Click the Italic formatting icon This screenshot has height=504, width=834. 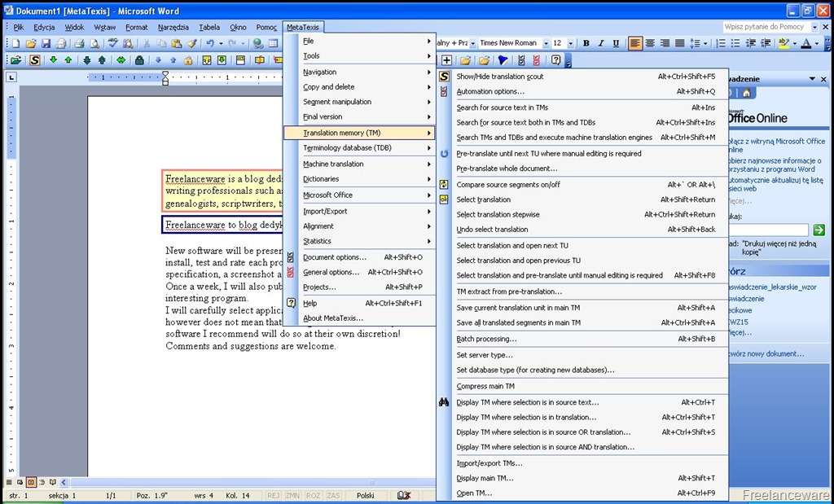click(601, 44)
